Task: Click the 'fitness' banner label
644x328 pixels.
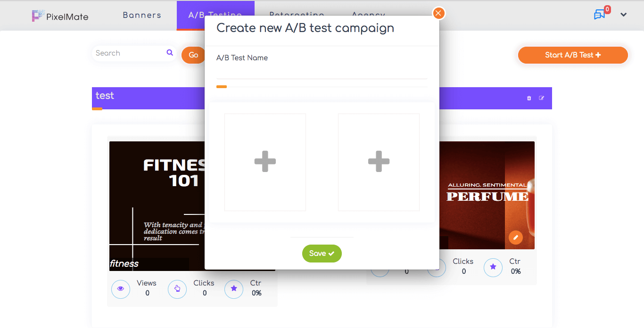Action: point(124,263)
